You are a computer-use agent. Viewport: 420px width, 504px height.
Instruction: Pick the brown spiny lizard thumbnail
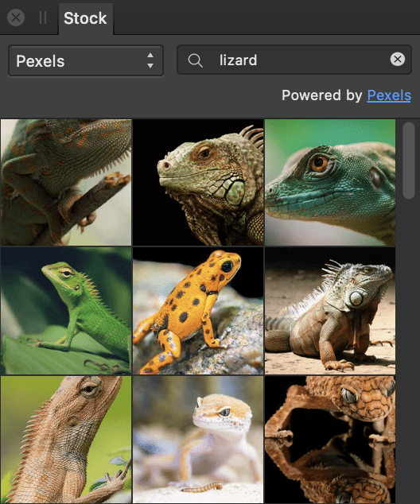click(66, 440)
